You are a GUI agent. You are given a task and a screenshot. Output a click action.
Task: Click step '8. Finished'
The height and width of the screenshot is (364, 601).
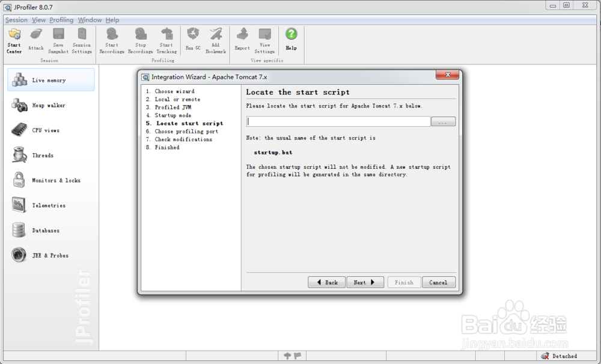click(x=162, y=148)
